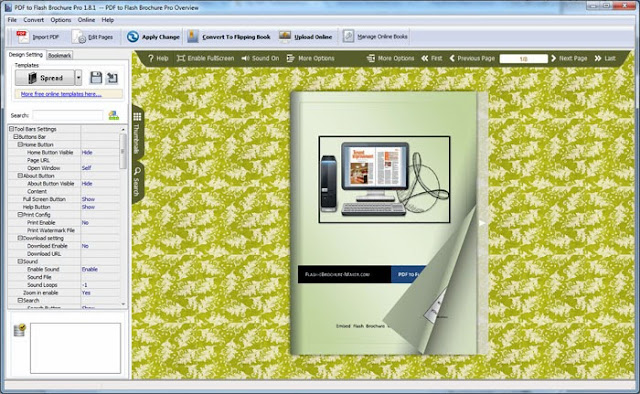Click Zoom in enable value Yes
The image size is (640, 394).
(86, 293)
